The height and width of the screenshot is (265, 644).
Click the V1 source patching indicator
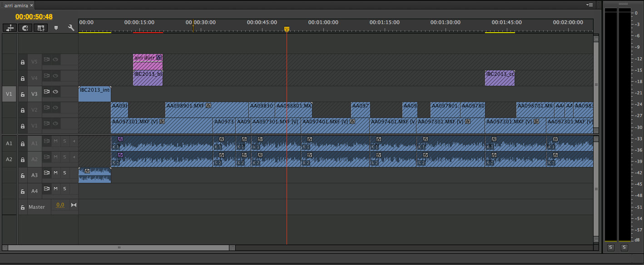pyautogui.click(x=9, y=94)
